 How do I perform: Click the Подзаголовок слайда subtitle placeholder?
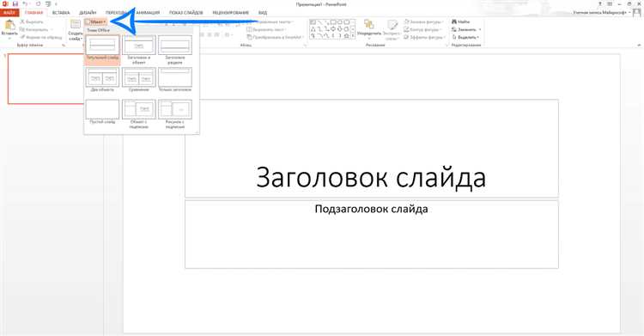click(x=371, y=235)
